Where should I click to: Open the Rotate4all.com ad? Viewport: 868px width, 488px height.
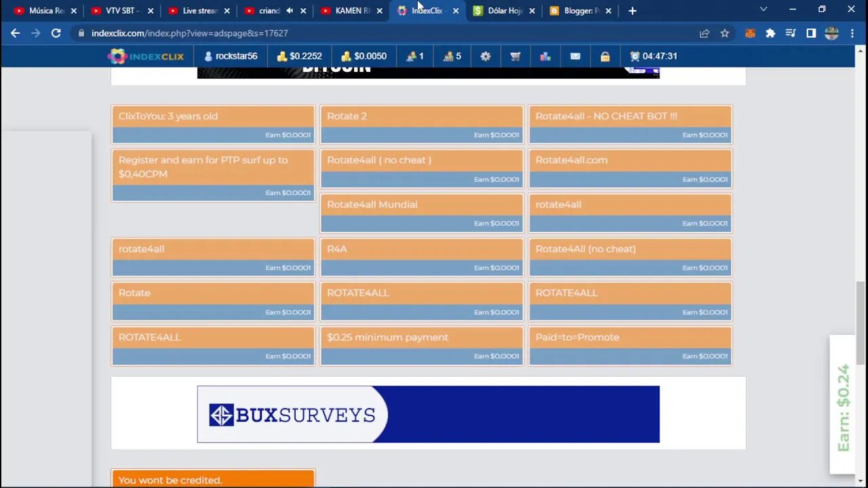coord(631,168)
